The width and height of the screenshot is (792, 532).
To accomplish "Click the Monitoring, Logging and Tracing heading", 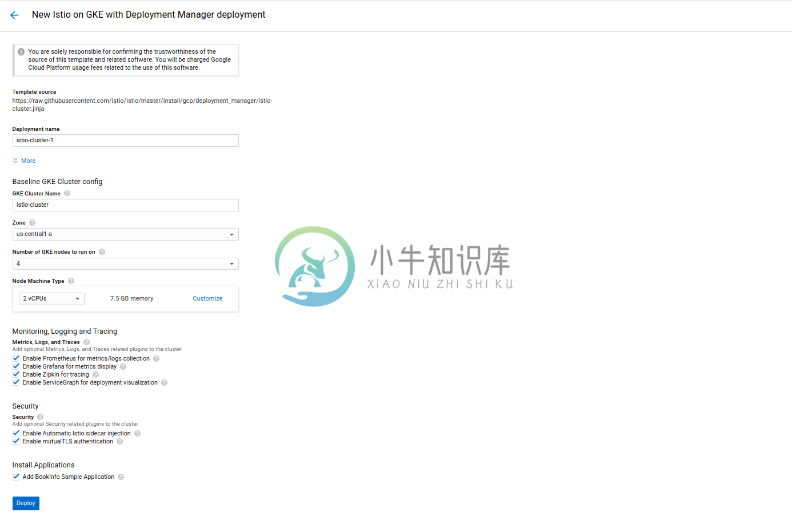I will [x=65, y=331].
